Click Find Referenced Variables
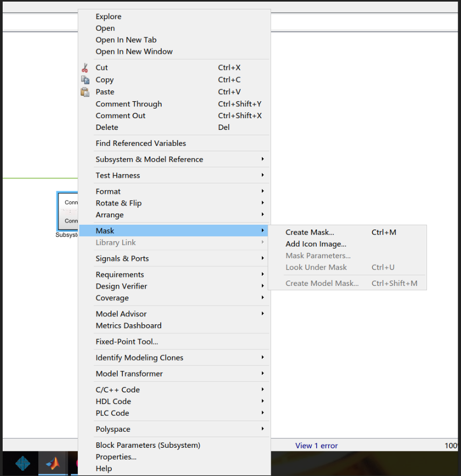461x476 pixels. click(174, 143)
